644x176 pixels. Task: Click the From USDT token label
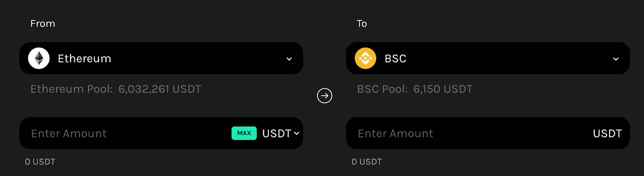coord(277,133)
